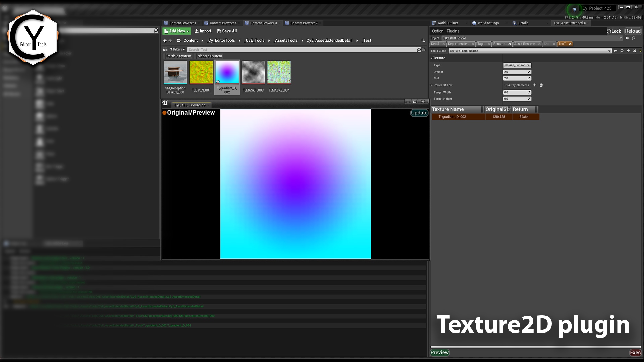The image size is (644, 362).
Task: Open the Add New menu in Content Browser
Action: 176,31
